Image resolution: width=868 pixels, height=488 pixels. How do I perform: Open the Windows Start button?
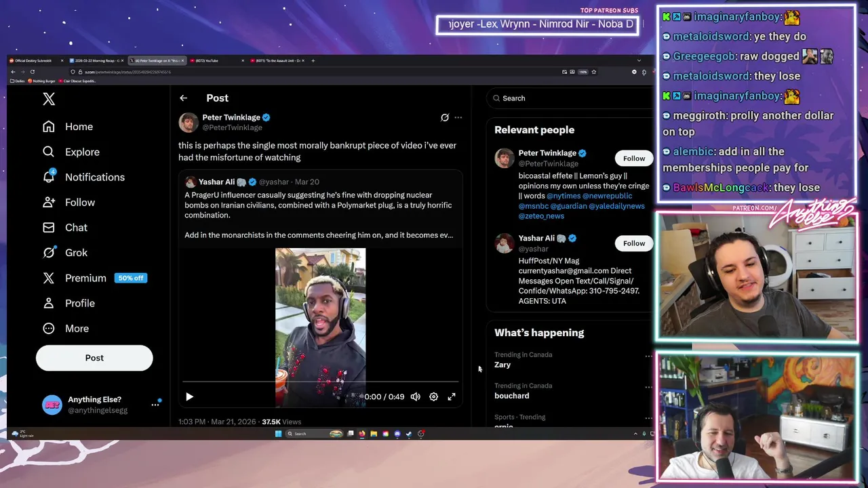click(278, 434)
